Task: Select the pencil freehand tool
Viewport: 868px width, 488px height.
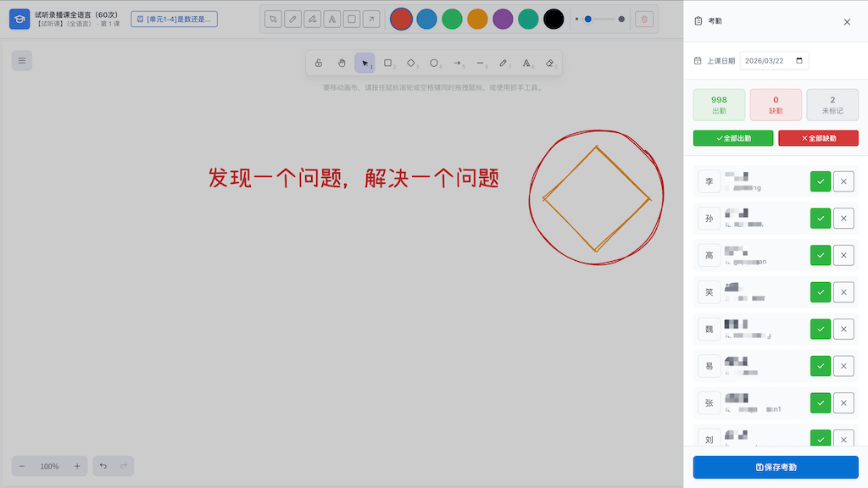Action: (504, 63)
